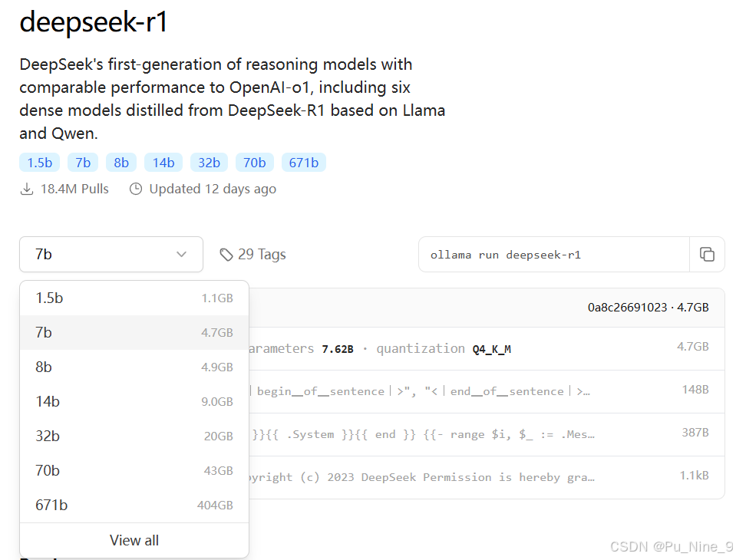
Task: Click View all at the dropdown bottom
Action: [x=134, y=540]
